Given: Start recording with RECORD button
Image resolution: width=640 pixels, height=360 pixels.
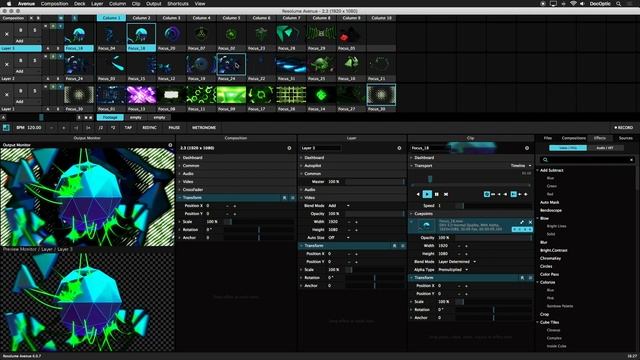Looking at the screenshot, I should coord(624,128).
